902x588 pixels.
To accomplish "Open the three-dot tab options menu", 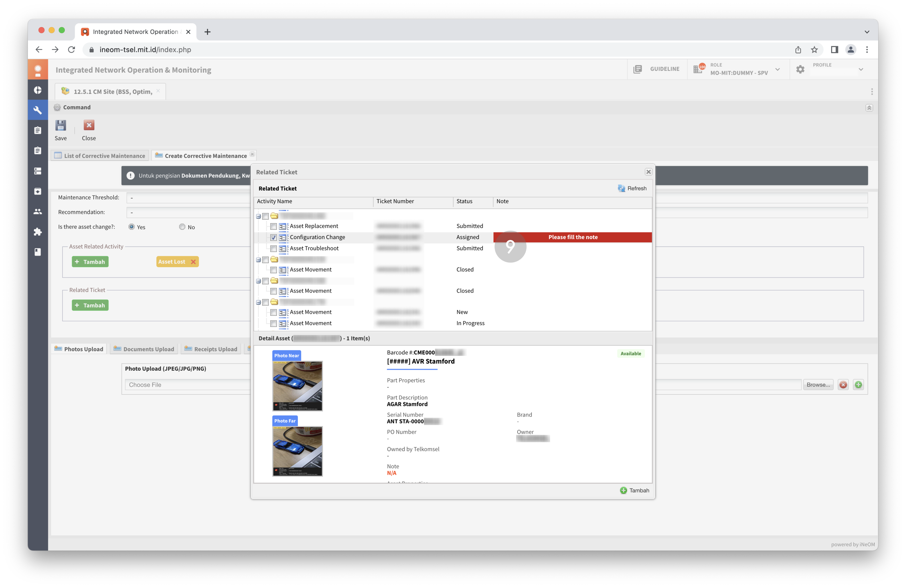I will pyautogui.click(x=872, y=92).
